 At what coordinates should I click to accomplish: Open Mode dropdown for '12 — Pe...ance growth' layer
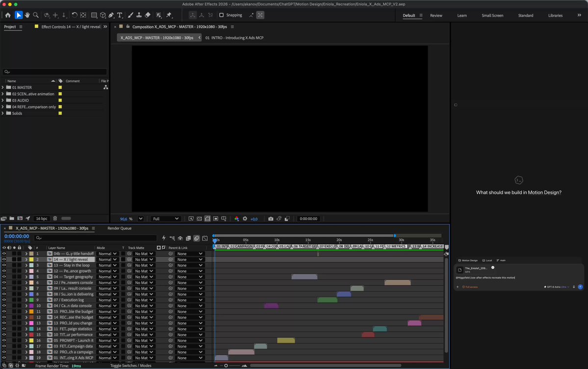[107, 271]
